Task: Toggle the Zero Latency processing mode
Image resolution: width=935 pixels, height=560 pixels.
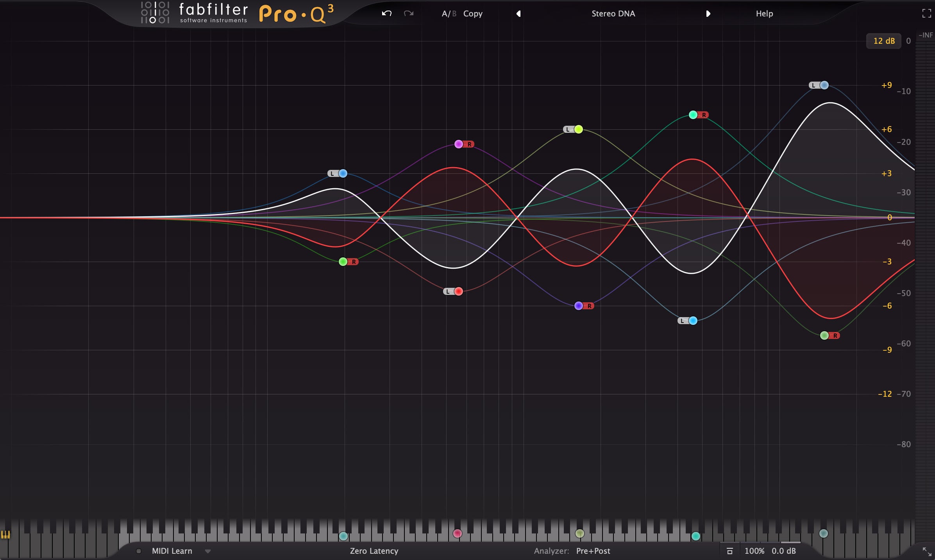Action: 374,551
